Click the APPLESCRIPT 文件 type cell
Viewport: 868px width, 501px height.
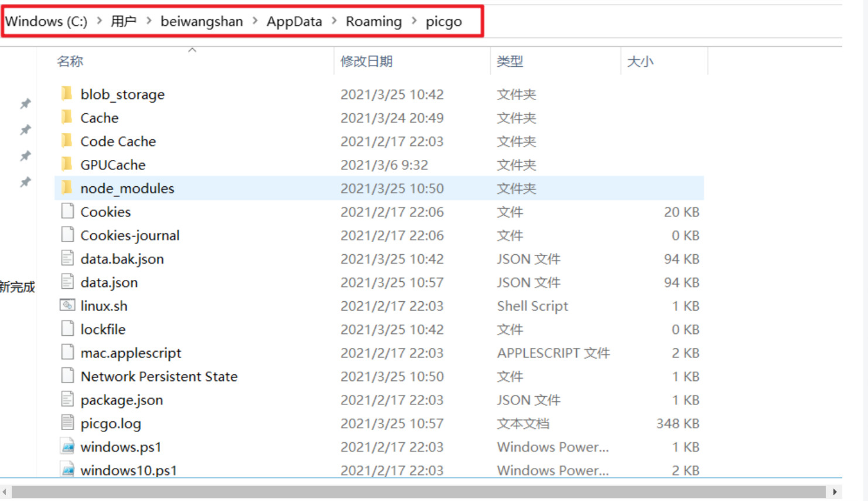pos(554,353)
